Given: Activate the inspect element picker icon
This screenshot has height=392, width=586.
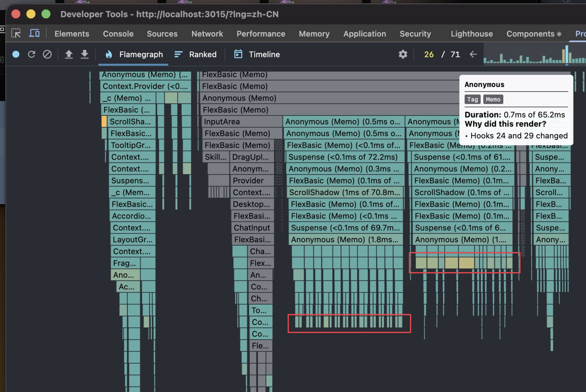Looking at the screenshot, I should (x=16, y=33).
